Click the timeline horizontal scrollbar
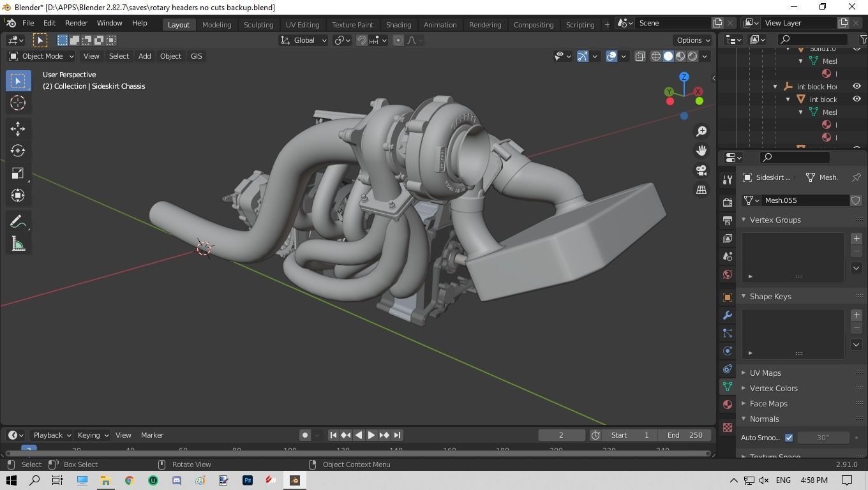Image resolution: width=868 pixels, height=490 pixels. [x=358, y=454]
